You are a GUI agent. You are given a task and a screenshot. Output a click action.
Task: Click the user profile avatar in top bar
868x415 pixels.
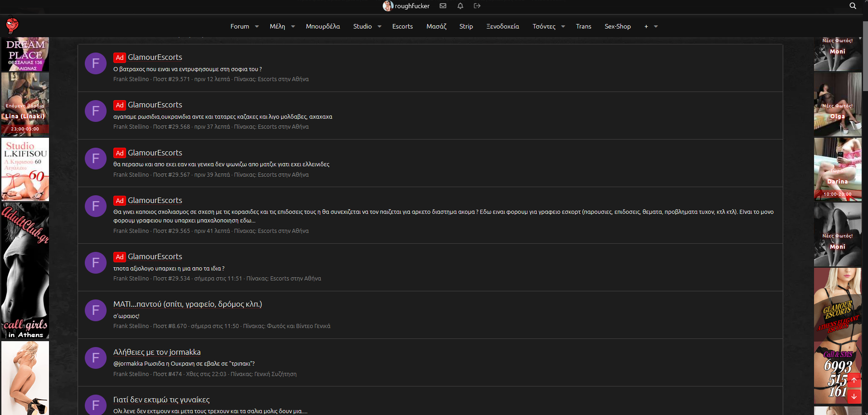pos(387,6)
